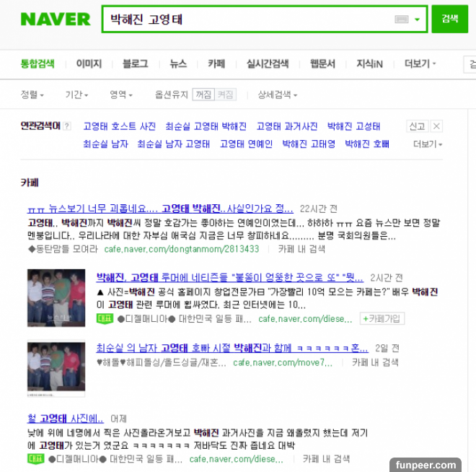Image resolution: width=476 pixels, height=472 pixels.
Task: Turn option keeping to 켜짐
Action: tap(225, 95)
